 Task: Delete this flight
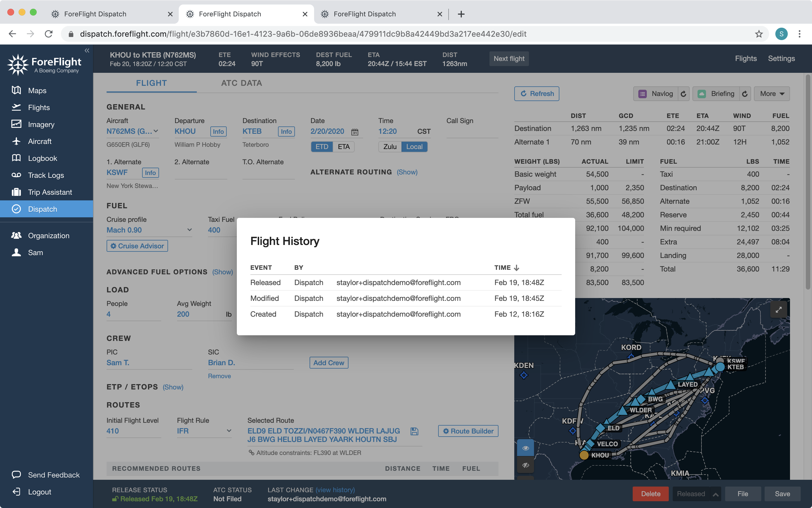point(651,494)
